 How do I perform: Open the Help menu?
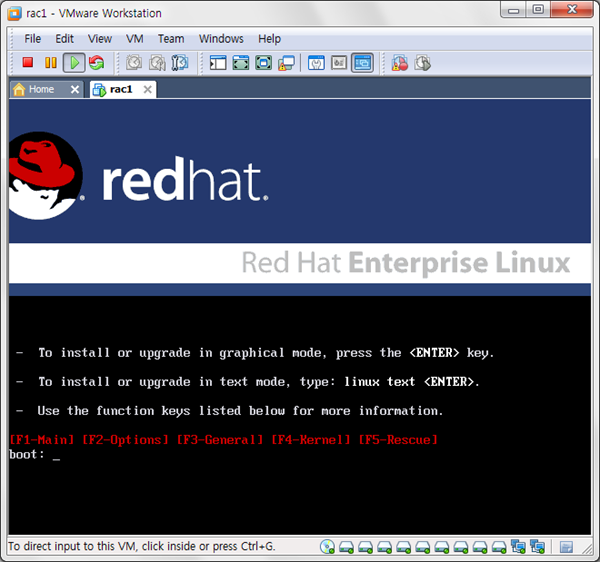(269, 39)
